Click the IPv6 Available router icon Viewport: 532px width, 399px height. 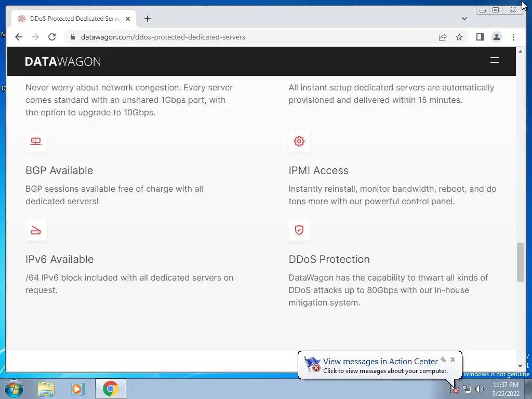click(x=36, y=230)
